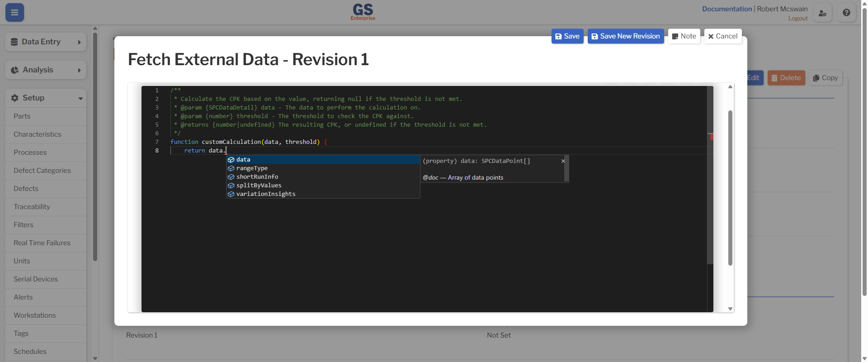Click the Robert Mcswain username
Screen dimensions: 868x362
click(782, 9)
